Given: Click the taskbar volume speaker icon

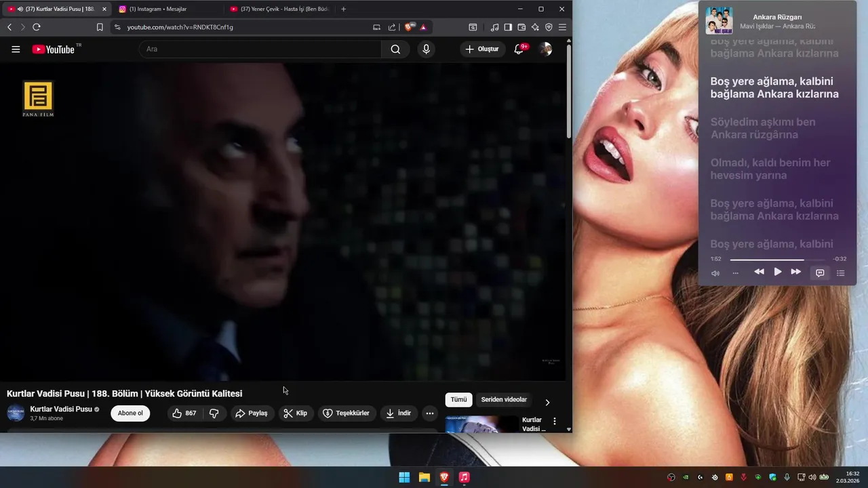Looking at the screenshot, I should (812, 477).
